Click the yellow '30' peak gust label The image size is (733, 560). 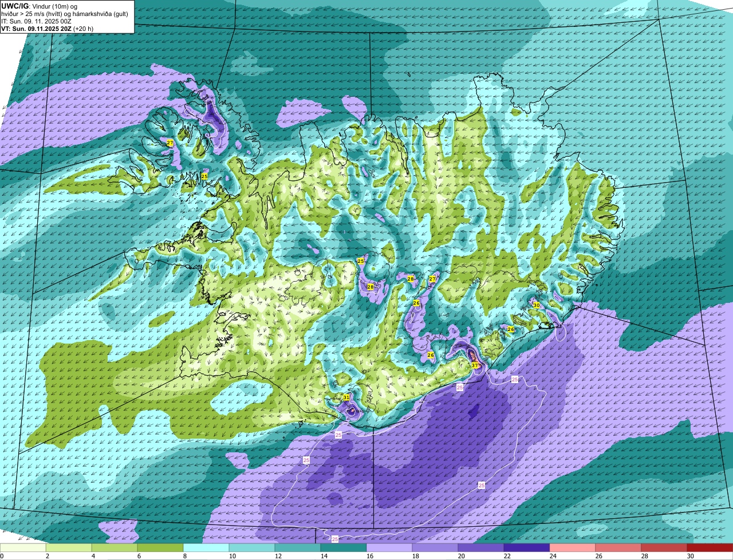537,306
